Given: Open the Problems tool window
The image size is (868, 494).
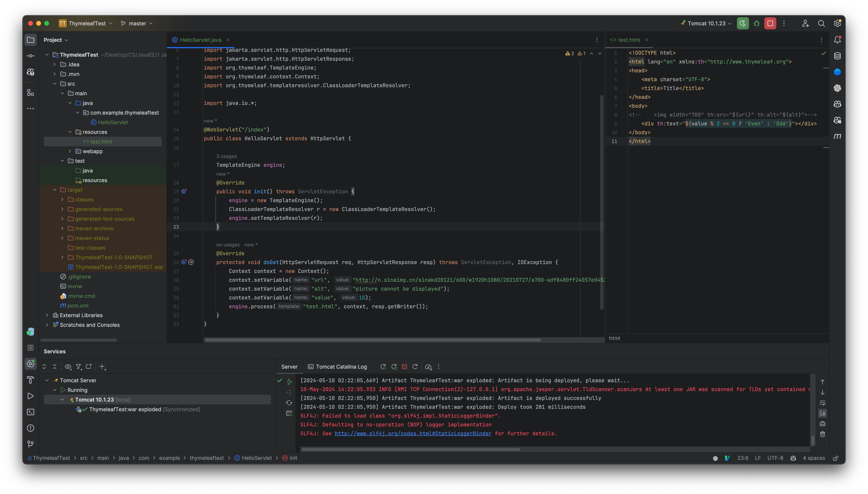Looking at the screenshot, I should (x=31, y=428).
